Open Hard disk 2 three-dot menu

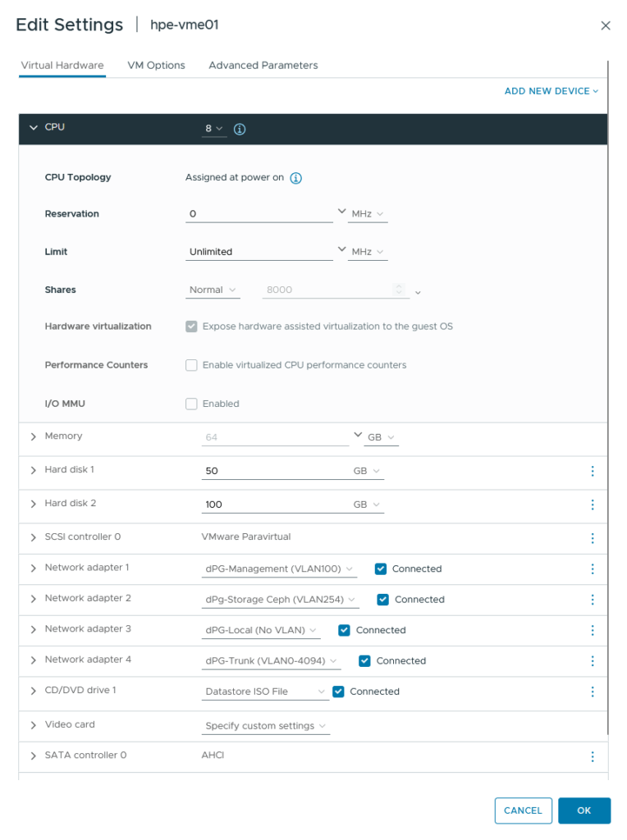pyautogui.click(x=592, y=504)
